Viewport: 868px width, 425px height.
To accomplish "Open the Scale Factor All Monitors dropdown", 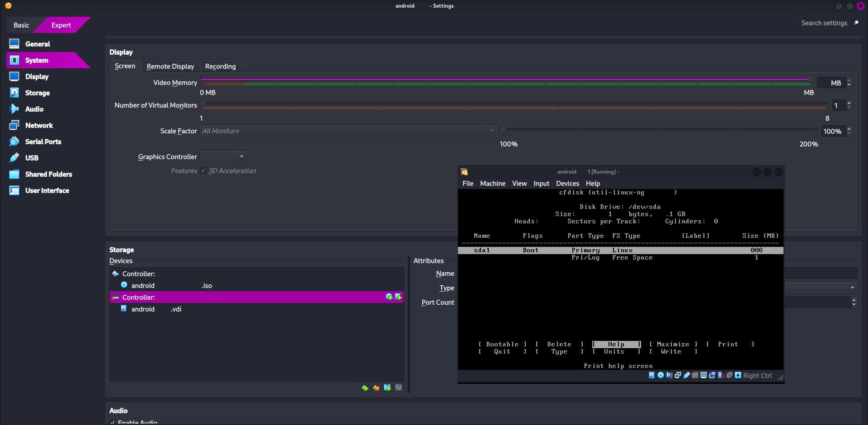I will click(348, 131).
